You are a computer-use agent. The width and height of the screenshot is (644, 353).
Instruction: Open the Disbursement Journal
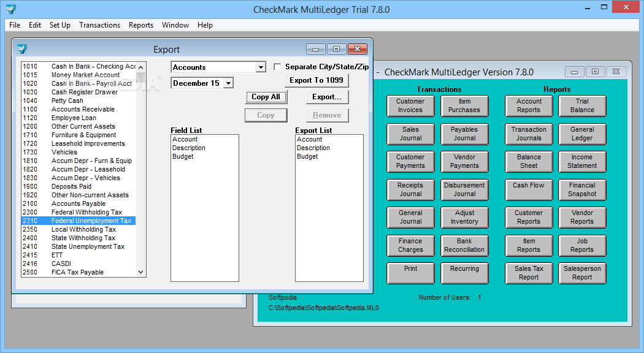(x=464, y=189)
